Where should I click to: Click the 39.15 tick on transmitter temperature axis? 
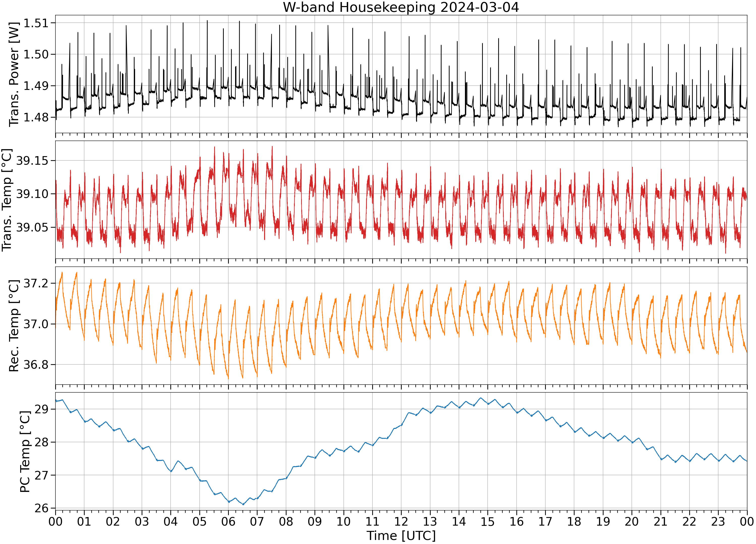point(32,161)
